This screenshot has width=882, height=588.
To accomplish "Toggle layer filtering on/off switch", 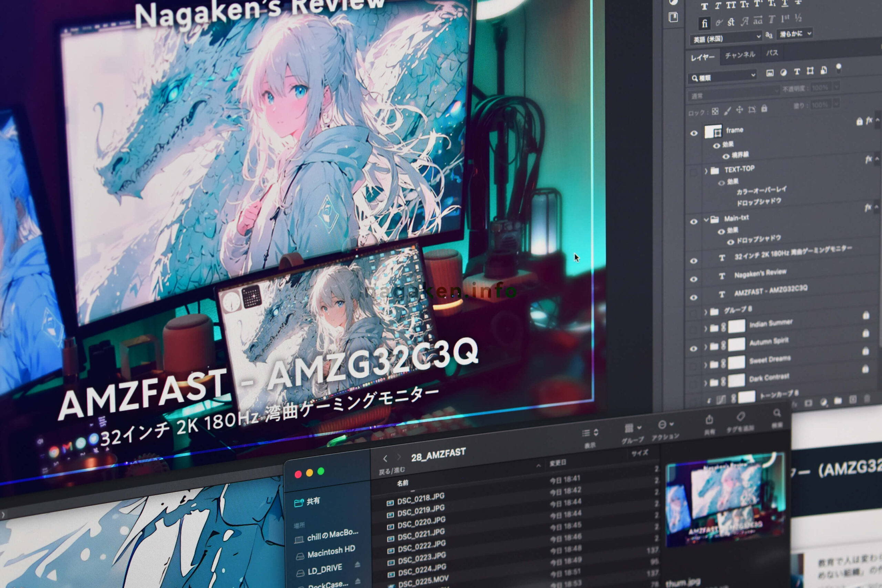I will tap(839, 68).
